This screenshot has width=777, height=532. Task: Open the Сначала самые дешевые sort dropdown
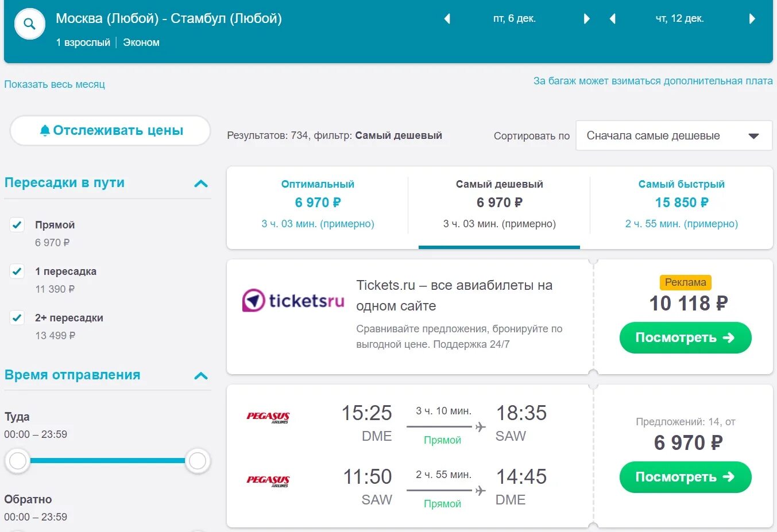(674, 136)
